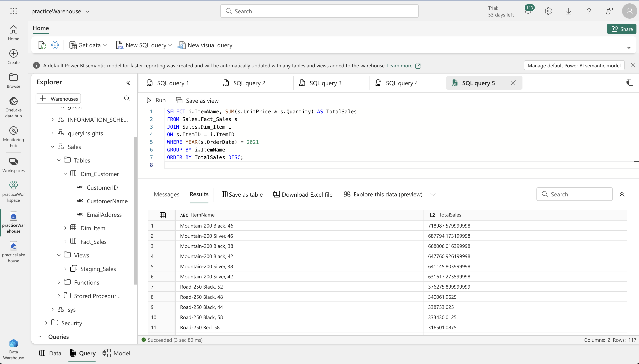
Task: Click the Share button
Action: point(622,29)
